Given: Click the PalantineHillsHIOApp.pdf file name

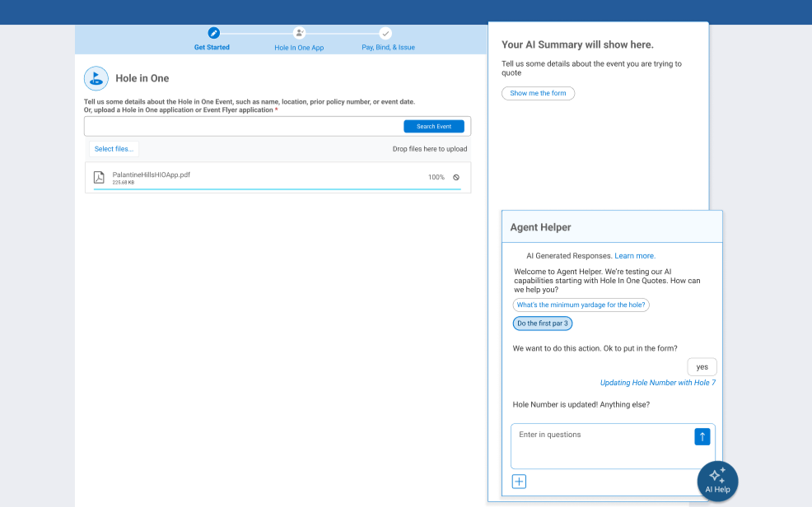Looking at the screenshot, I should [x=152, y=174].
